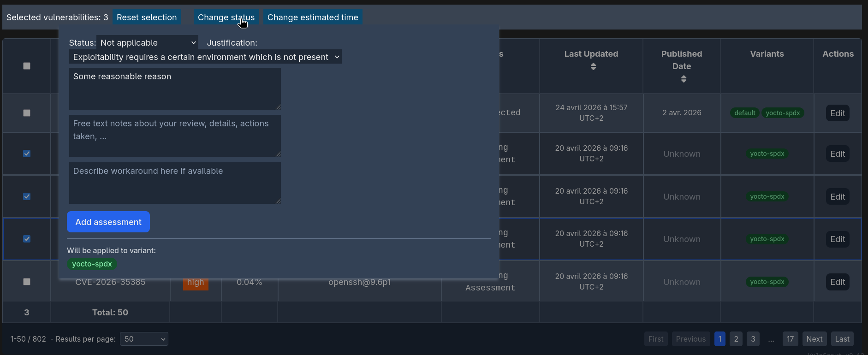
Task: Edit the CVE-2026-35385 row
Action: (x=838, y=282)
